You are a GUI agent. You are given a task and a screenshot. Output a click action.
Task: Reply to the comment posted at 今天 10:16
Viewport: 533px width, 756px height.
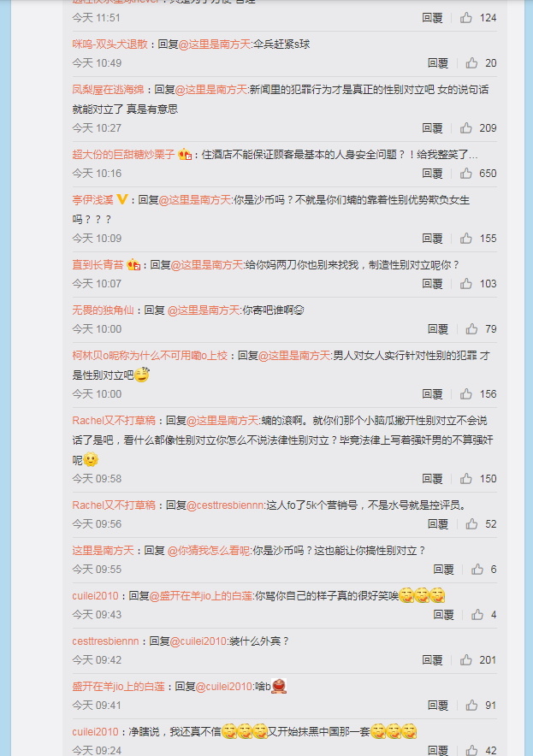pyautogui.click(x=432, y=174)
